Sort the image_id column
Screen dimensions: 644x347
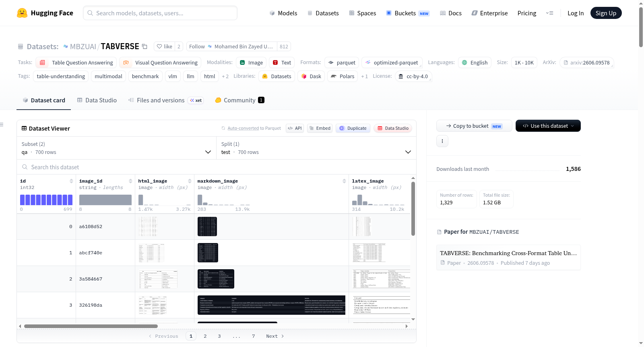[130, 181]
